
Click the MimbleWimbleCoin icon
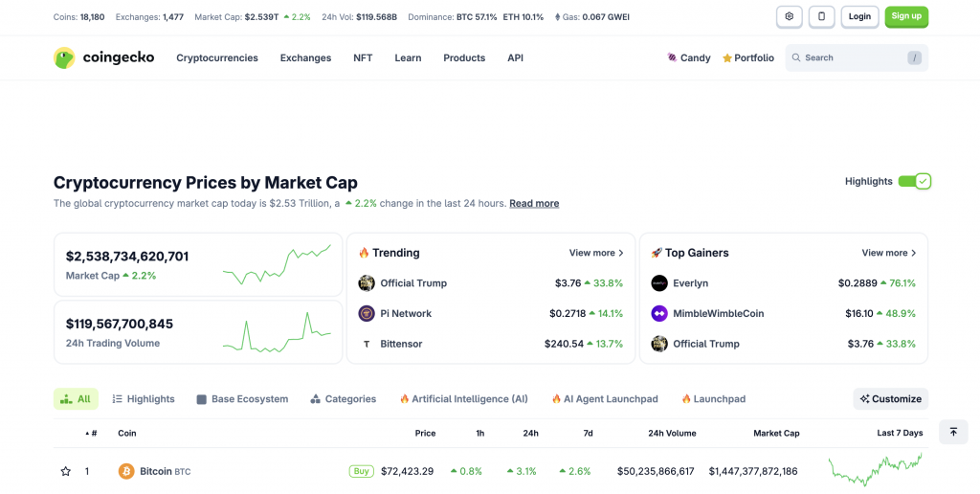659,313
